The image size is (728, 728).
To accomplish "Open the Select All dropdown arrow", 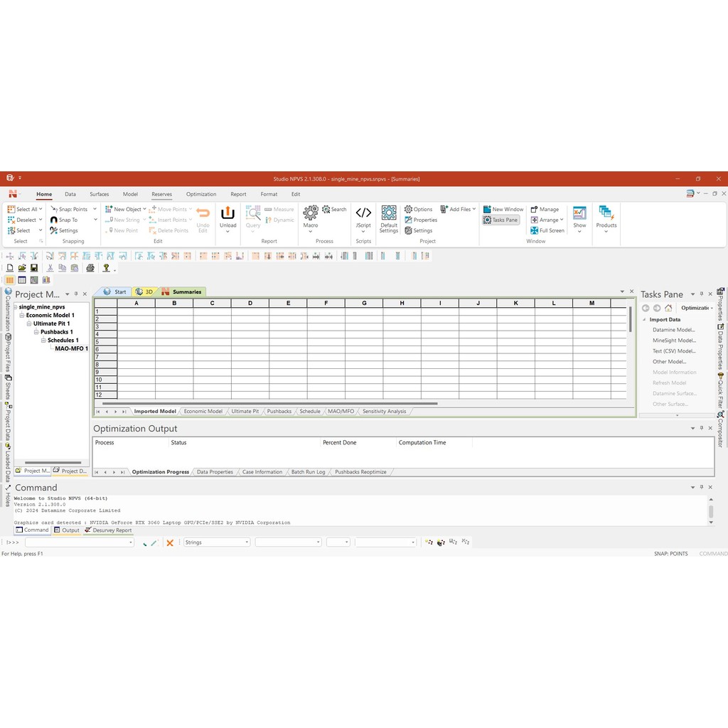I will click(41, 210).
